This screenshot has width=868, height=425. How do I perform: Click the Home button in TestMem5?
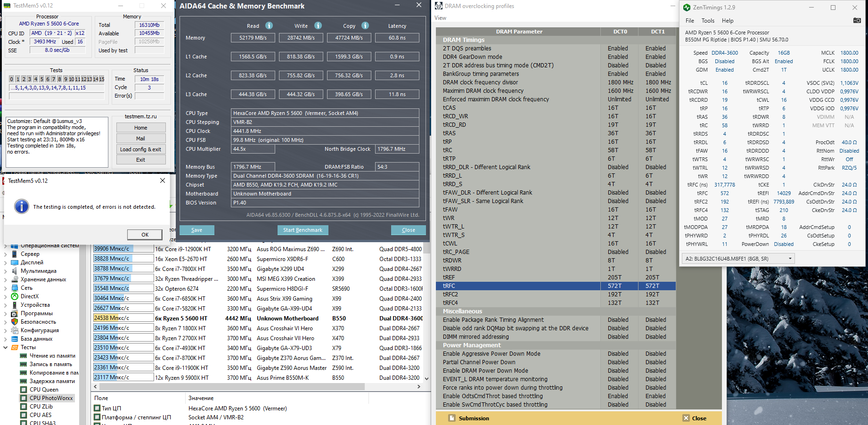(141, 128)
